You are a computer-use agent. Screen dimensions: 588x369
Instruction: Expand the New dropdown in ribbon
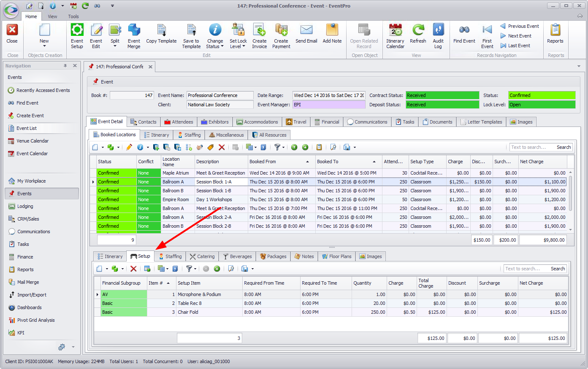click(x=44, y=46)
